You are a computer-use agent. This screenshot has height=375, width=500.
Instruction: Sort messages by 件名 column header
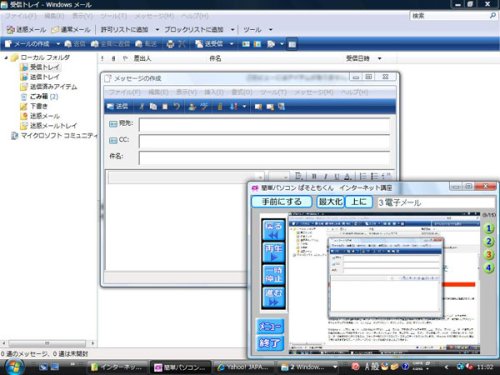point(215,58)
